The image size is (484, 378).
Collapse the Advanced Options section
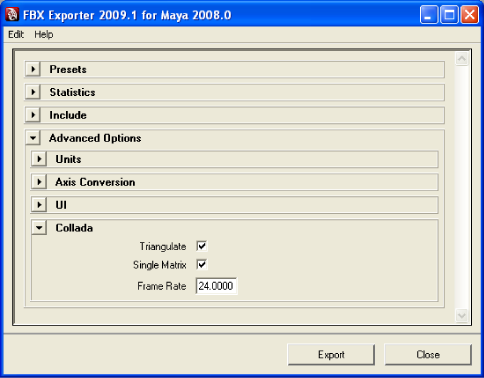[33, 138]
